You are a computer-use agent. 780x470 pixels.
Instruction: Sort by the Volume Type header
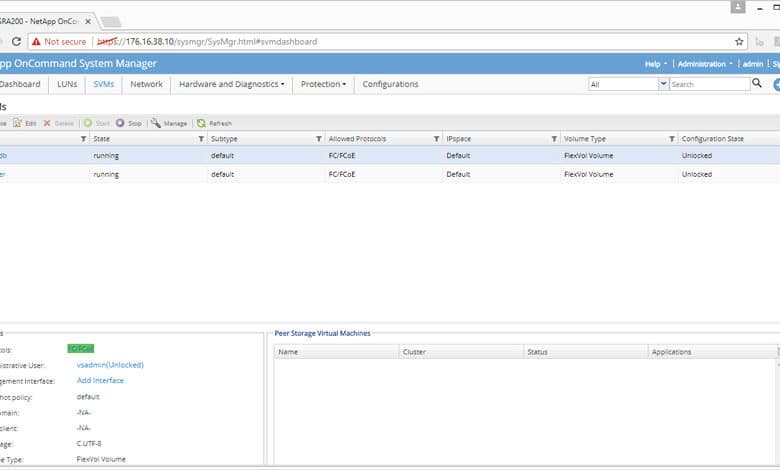(x=585, y=139)
